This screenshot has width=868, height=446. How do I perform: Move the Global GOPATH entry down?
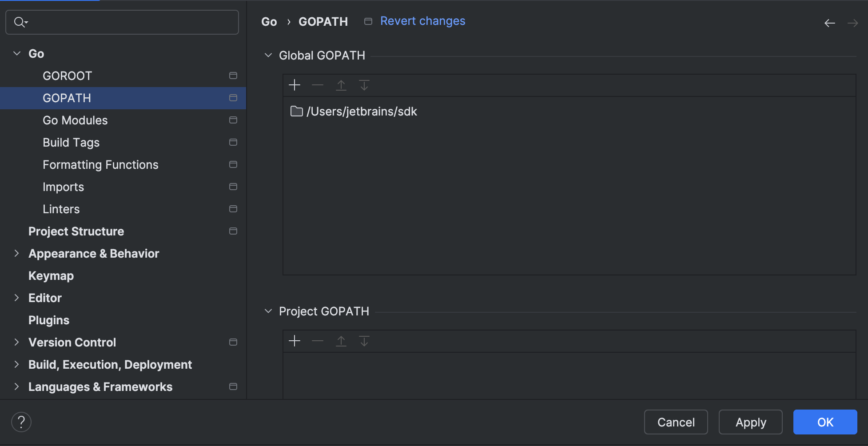pyautogui.click(x=364, y=85)
